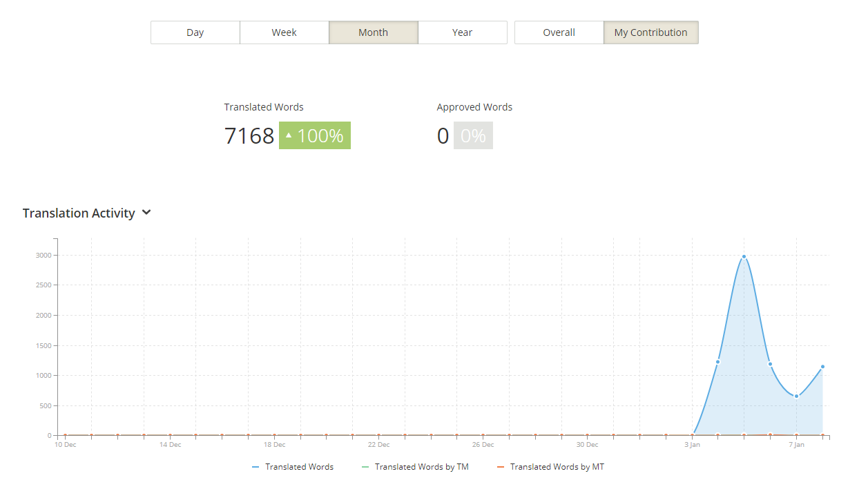868x498 pixels.
Task: Click the 18 Dec axis label
Action: point(274,445)
